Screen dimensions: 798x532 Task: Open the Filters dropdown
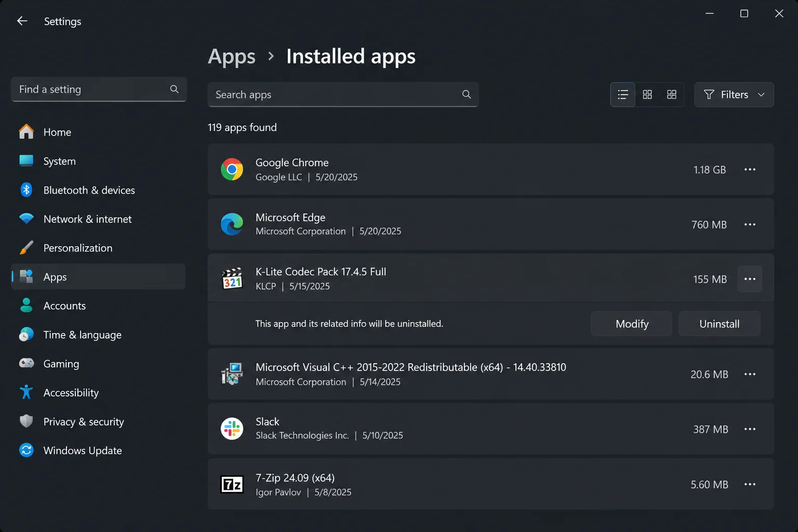point(734,95)
